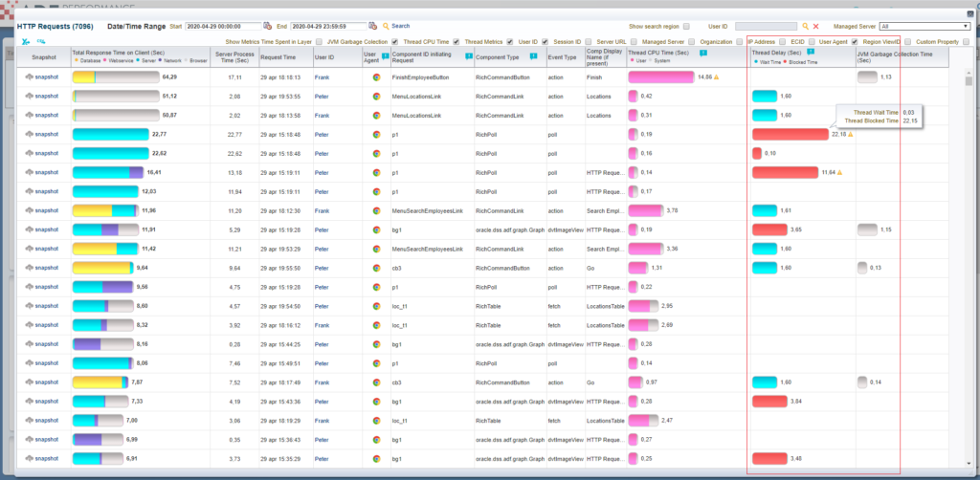Click in the User ID filter field
Viewport: 980px width, 480px height.
coord(766,27)
